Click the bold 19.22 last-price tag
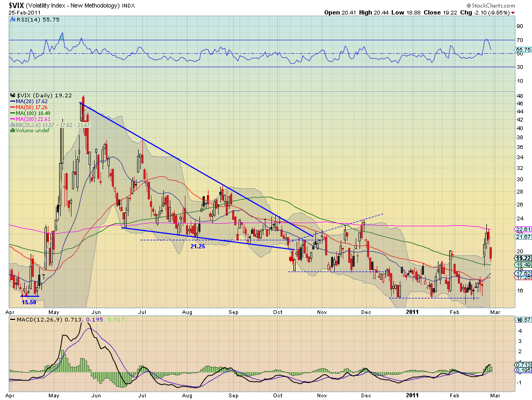This screenshot has height=400, width=532. pos(523,258)
